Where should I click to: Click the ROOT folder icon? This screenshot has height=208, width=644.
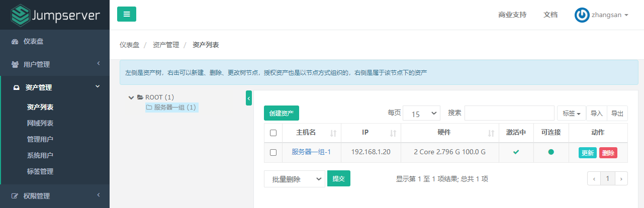[x=140, y=97]
